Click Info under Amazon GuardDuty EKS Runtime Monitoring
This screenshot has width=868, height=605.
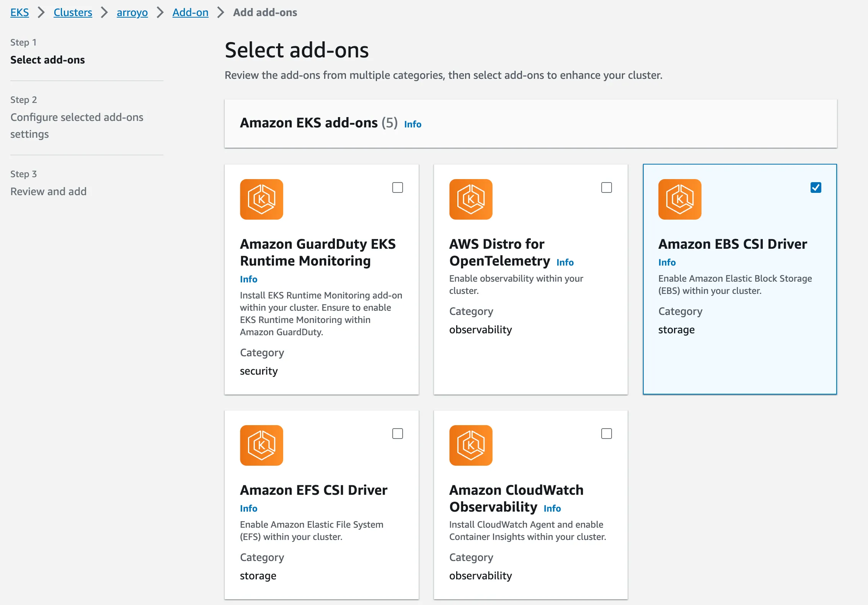click(248, 279)
